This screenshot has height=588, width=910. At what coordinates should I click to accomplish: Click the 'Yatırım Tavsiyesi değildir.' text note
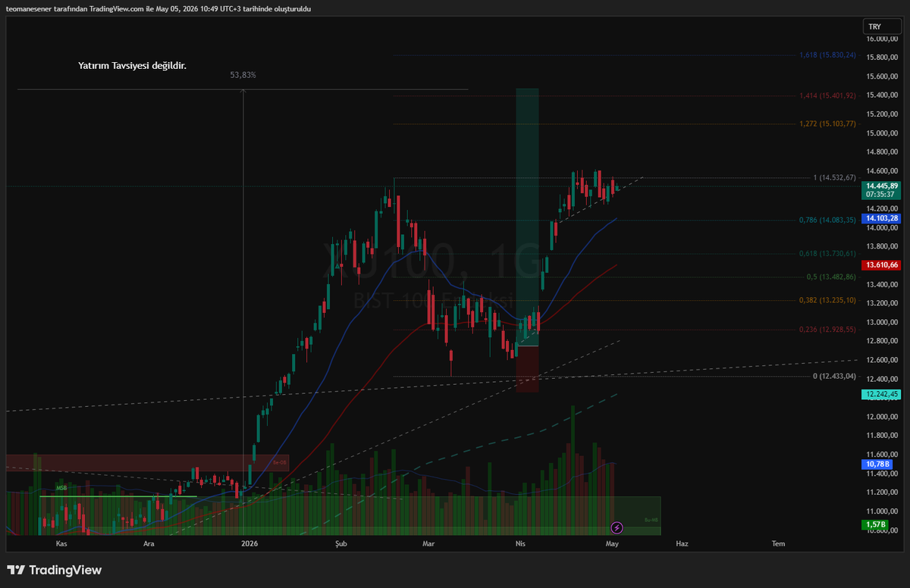[x=132, y=66]
